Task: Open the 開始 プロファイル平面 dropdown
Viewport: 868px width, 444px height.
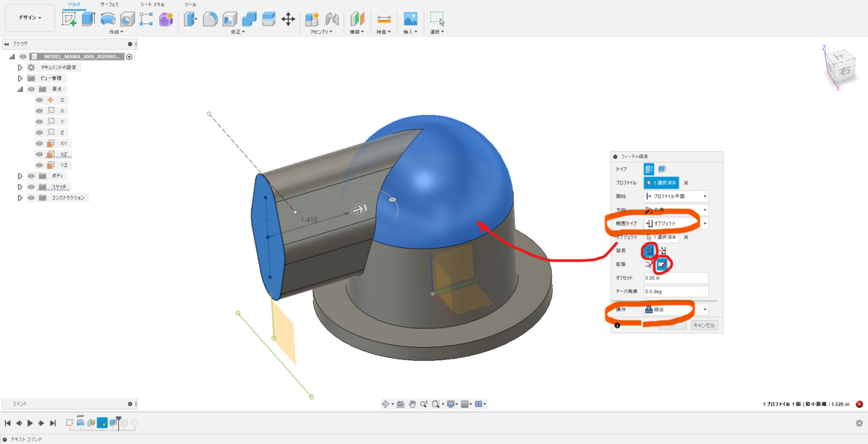Action: click(676, 196)
